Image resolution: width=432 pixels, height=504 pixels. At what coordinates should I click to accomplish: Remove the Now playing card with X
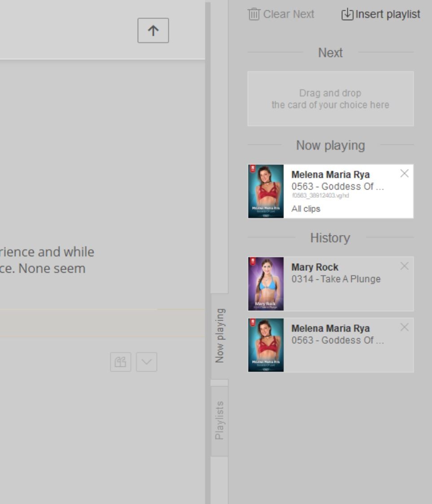404,174
